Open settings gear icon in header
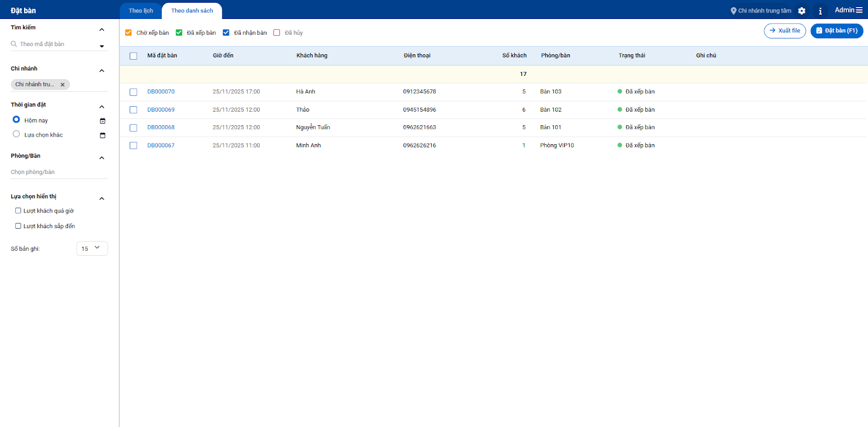The height and width of the screenshot is (427, 868). [x=802, y=11]
